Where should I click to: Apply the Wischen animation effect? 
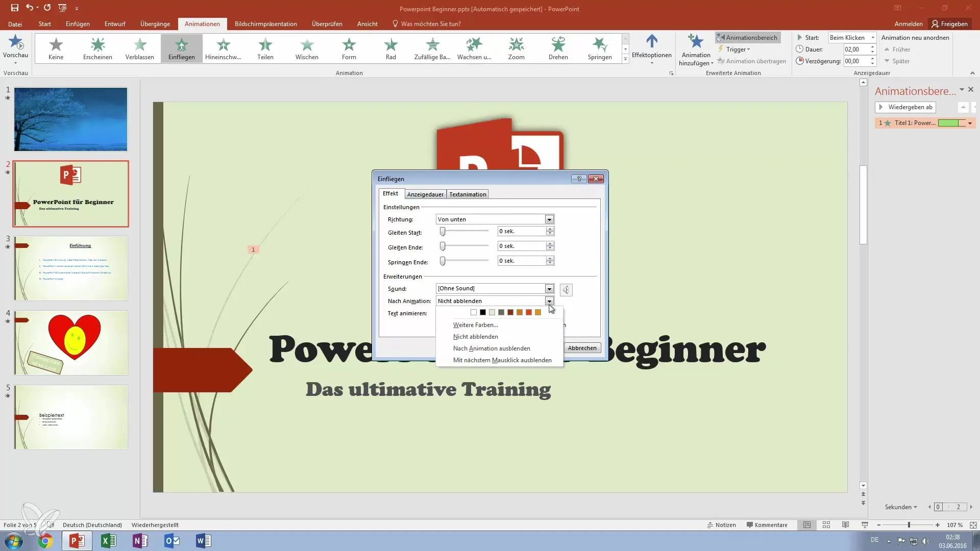[307, 48]
